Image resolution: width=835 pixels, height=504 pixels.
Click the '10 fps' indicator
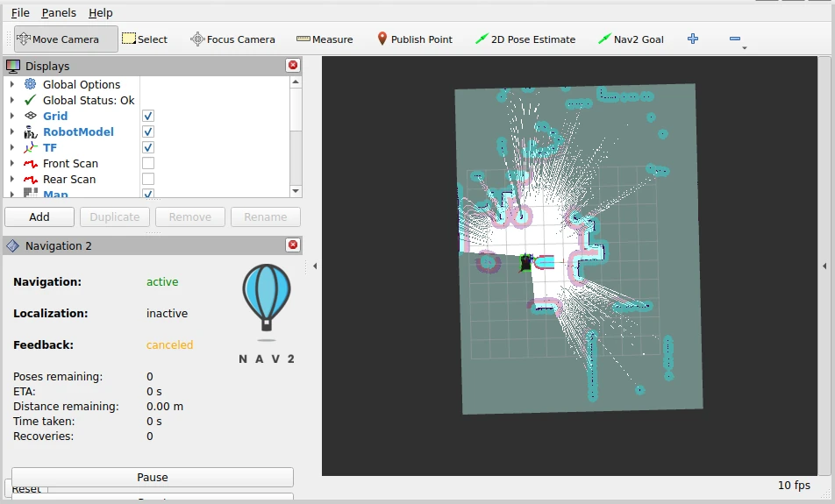click(794, 485)
